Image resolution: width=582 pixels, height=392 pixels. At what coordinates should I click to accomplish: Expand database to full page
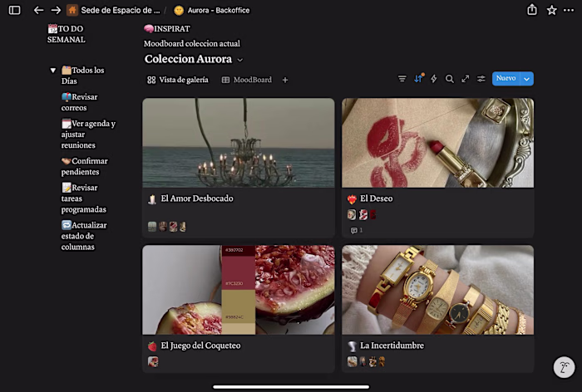[465, 79]
